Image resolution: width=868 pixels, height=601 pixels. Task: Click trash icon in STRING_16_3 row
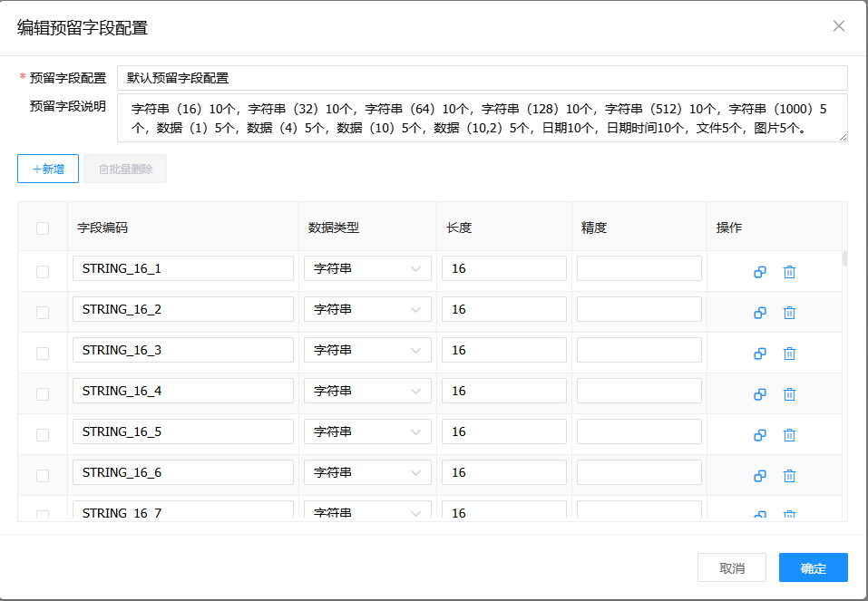coord(789,354)
